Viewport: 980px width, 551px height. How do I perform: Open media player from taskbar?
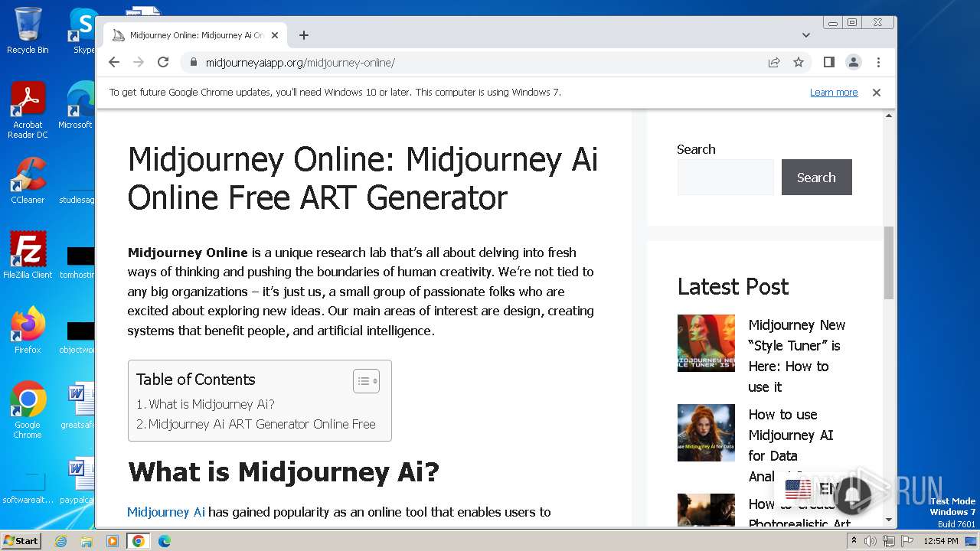coord(113,541)
